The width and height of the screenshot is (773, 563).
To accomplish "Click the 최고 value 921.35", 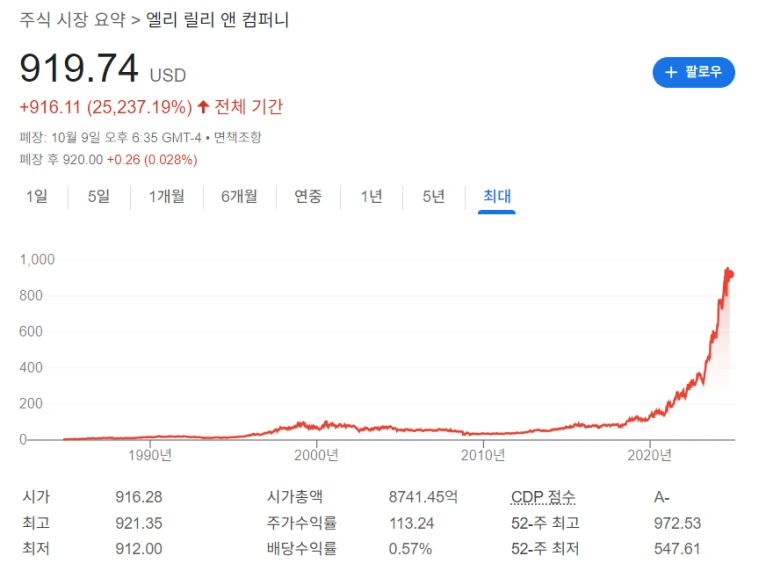I will click(x=139, y=523).
